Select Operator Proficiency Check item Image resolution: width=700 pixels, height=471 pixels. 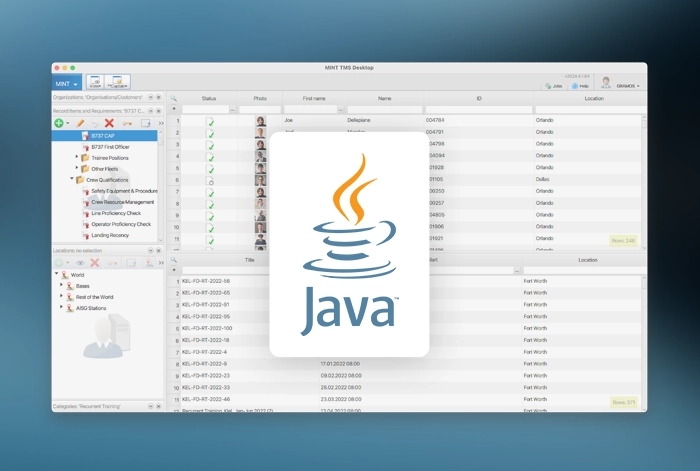point(121,224)
